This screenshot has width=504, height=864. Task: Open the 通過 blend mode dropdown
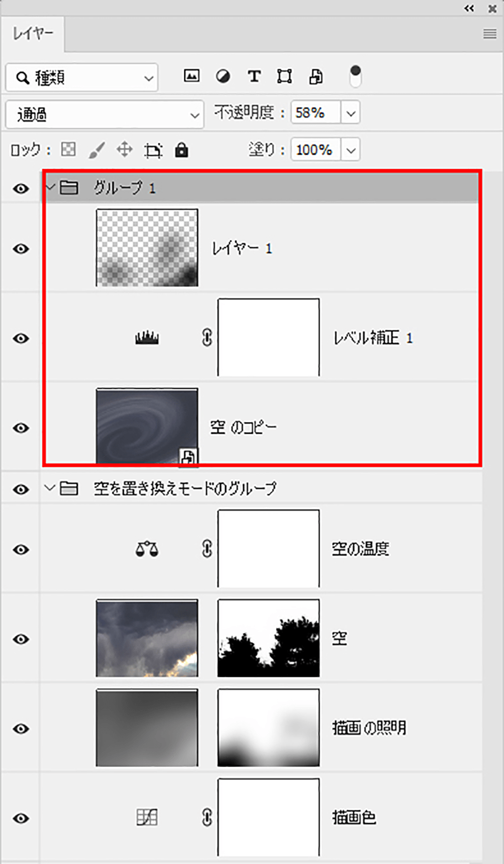pyautogui.click(x=105, y=114)
